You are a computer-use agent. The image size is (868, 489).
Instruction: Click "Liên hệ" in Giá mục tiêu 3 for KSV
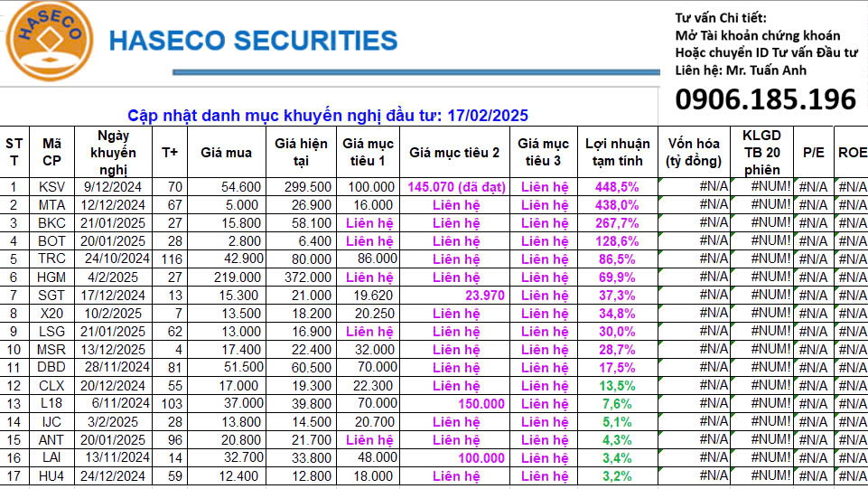pyautogui.click(x=545, y=187)
